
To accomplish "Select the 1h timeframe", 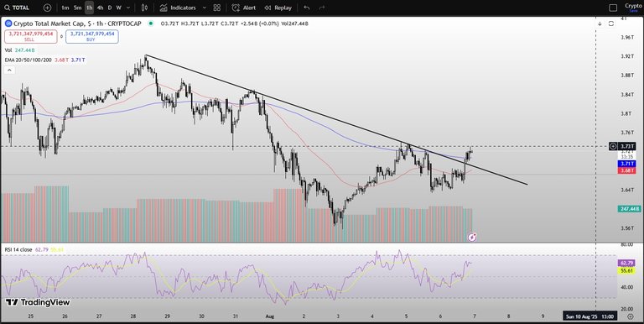I will click(89, 8).
